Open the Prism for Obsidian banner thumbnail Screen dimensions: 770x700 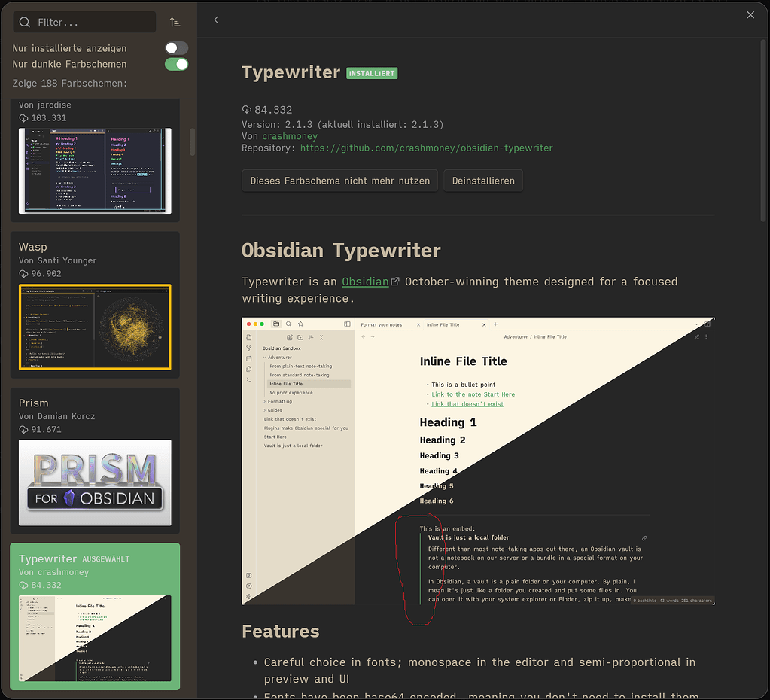click(x=95, y=482)
